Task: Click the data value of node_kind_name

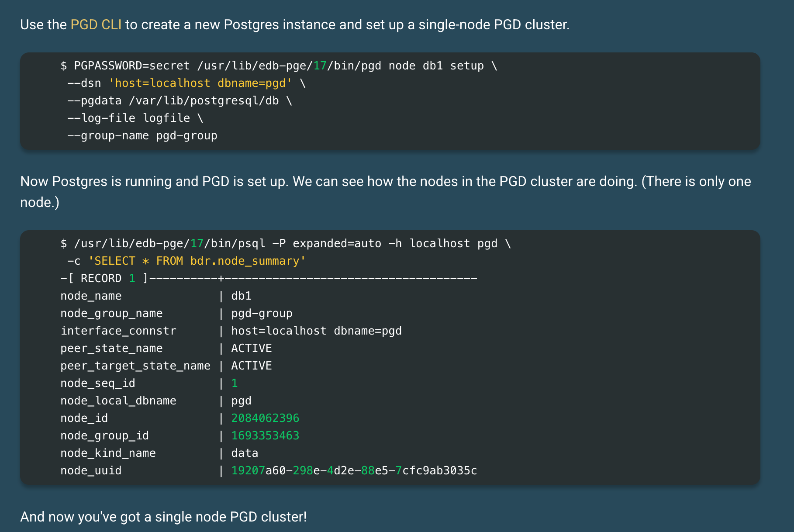Action: (x=245, y=453)
